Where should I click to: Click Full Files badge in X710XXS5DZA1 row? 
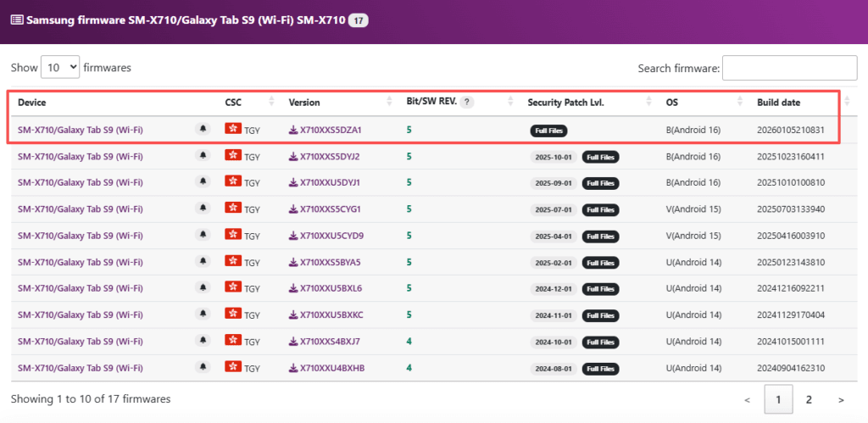[549, 131]
